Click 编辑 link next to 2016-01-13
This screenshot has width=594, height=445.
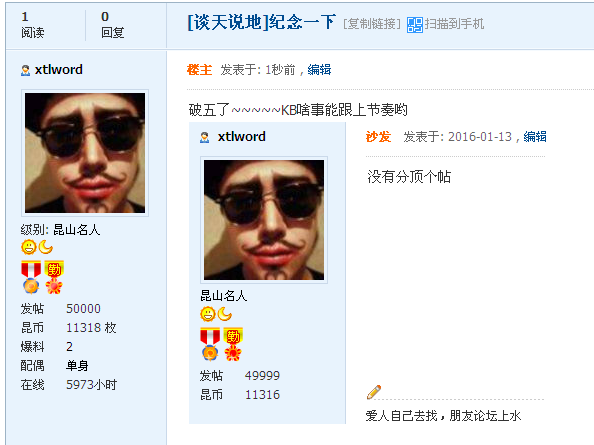535,137
